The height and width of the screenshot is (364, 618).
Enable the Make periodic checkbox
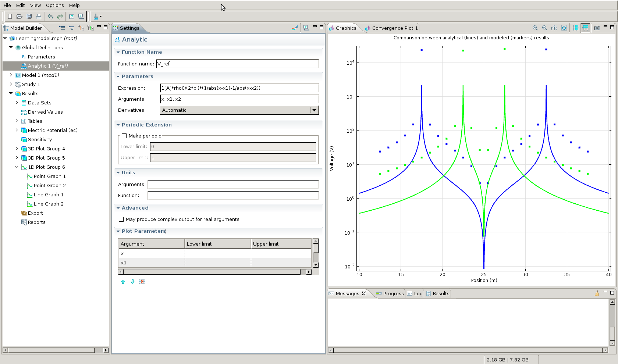point(124,136)
